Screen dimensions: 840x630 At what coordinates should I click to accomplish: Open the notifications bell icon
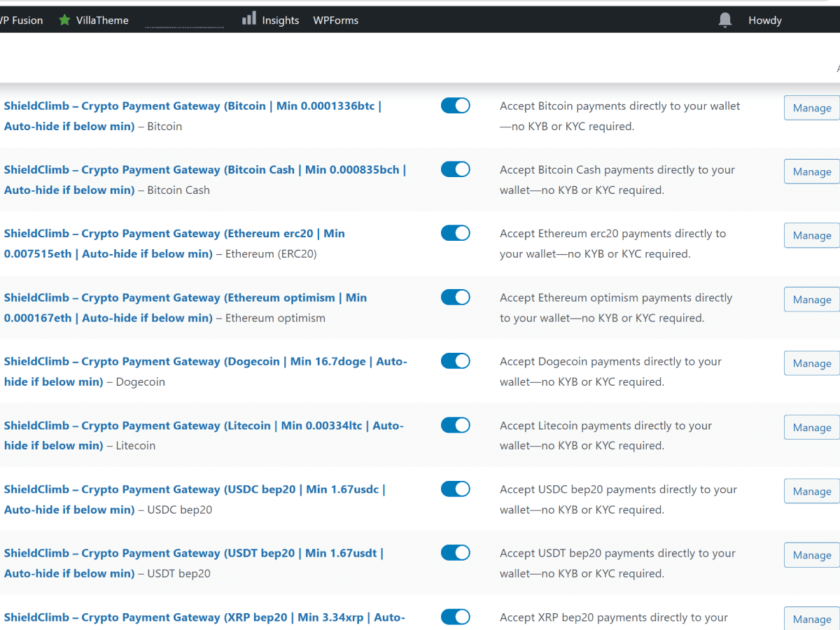click(725, 20)
